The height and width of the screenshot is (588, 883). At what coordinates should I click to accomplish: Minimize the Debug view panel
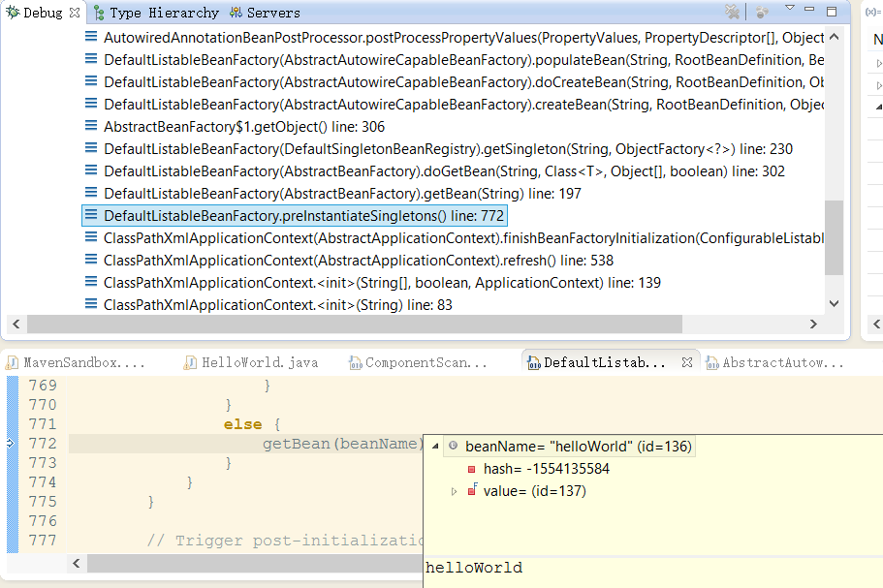[809, 9]
